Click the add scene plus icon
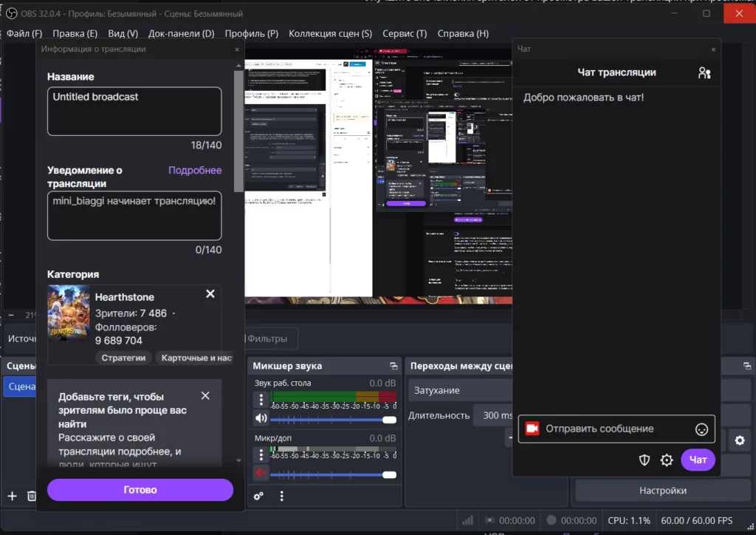The image size is (756, 535). (12, 496)
